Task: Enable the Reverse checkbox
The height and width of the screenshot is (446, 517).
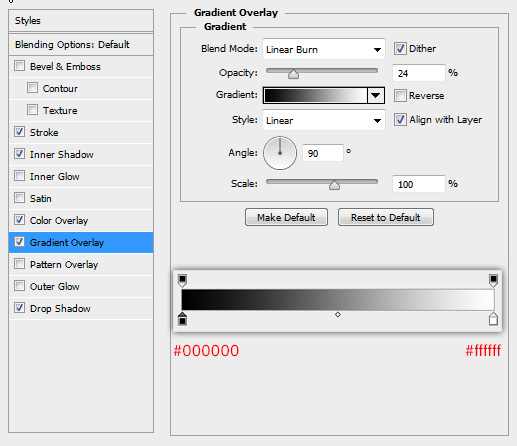Action: pos(400,95)
